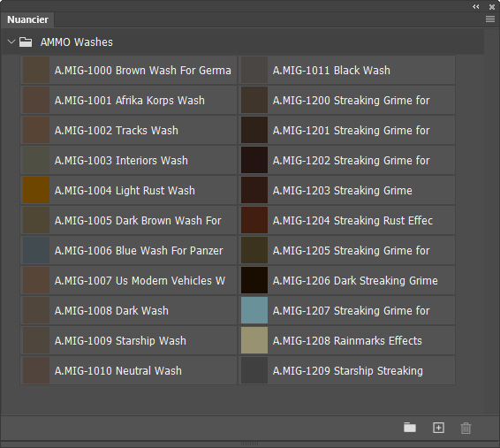Screen dimensions: 500x448
Task: Select the text "A.MIG-1006 Blue Wash For Panzer"
Action: click(139, 250)
